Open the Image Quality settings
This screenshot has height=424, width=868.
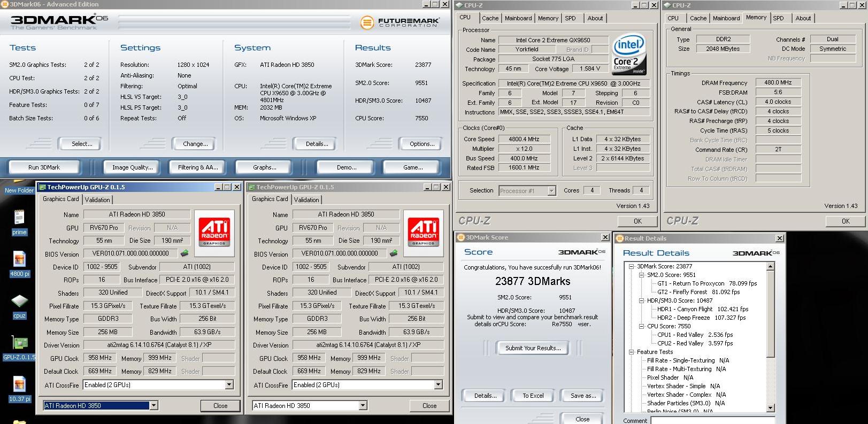tap(132, 167)
